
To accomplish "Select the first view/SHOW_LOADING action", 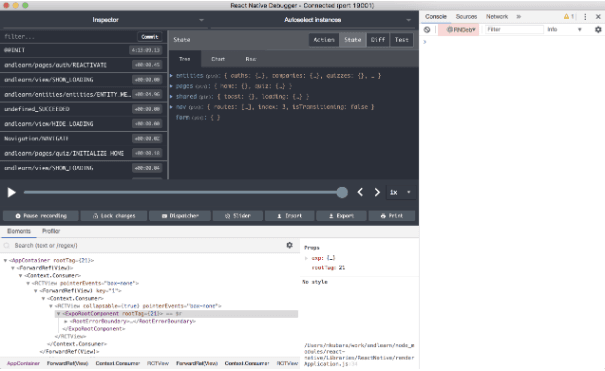I will coord(83,79).
